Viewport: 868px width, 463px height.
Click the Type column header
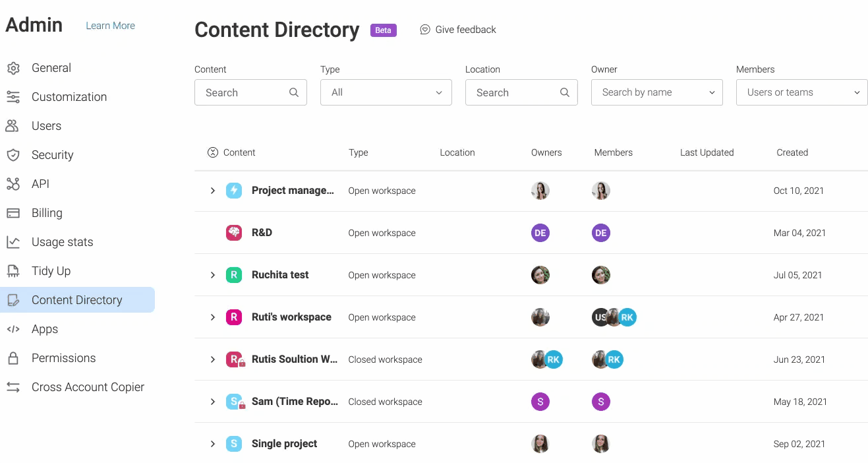(359, 152)
